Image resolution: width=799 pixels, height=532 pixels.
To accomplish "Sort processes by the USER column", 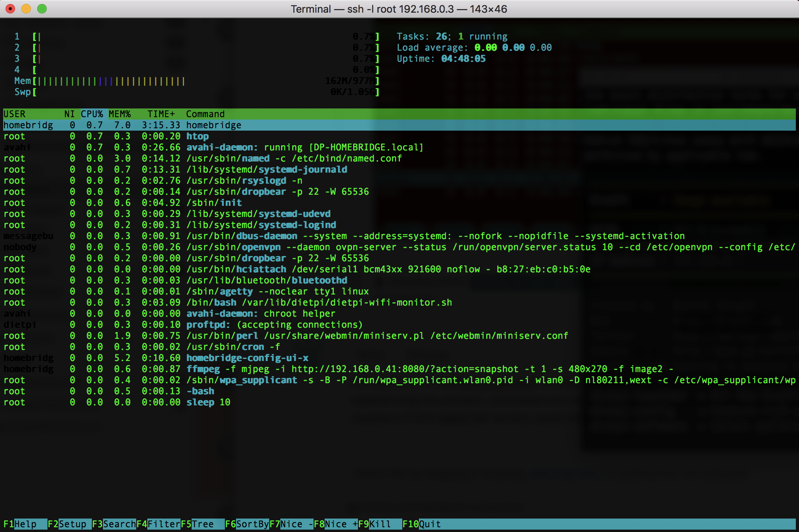I will [14, 114].
